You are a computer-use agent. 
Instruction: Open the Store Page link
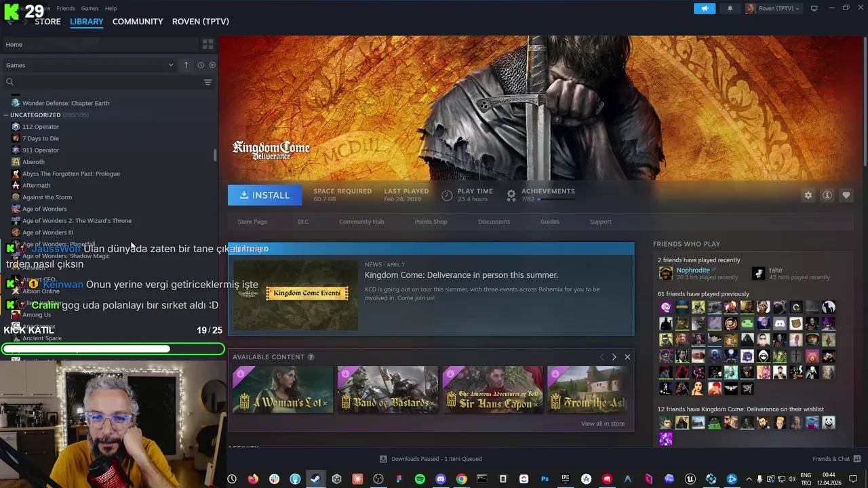(252, 222)
